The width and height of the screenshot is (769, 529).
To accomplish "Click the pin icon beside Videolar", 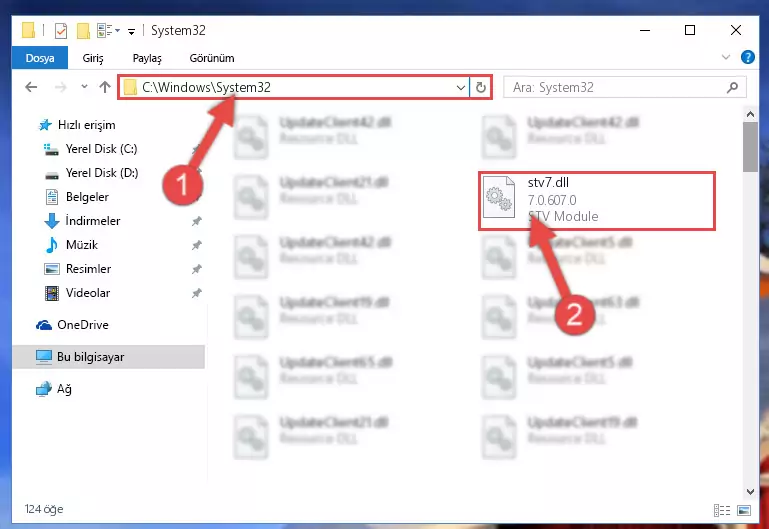I will pos(197,293).
